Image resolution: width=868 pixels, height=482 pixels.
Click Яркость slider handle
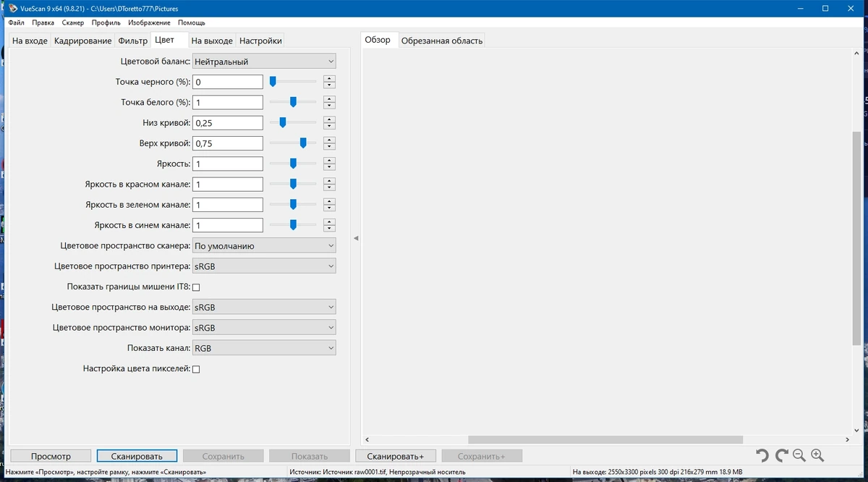(x=293, y=164)
